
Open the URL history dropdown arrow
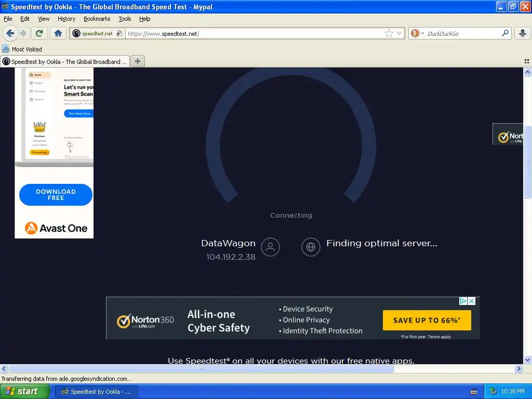[400, 33]
